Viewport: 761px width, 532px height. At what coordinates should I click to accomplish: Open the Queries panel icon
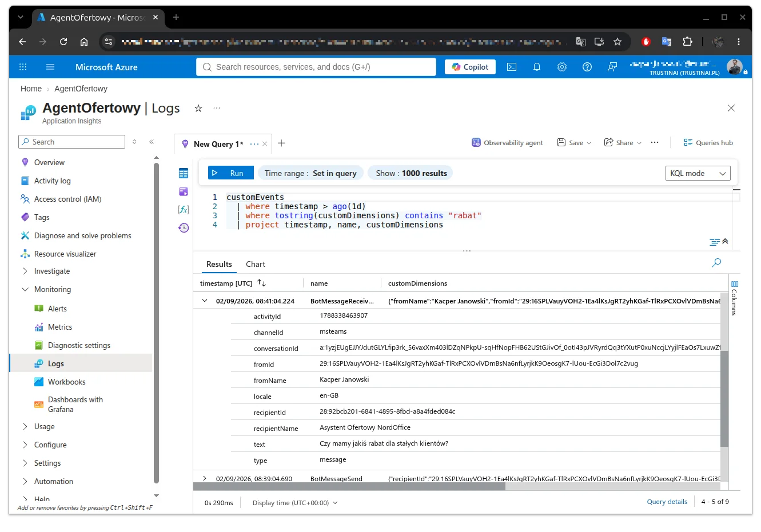[x=184, y=191]
